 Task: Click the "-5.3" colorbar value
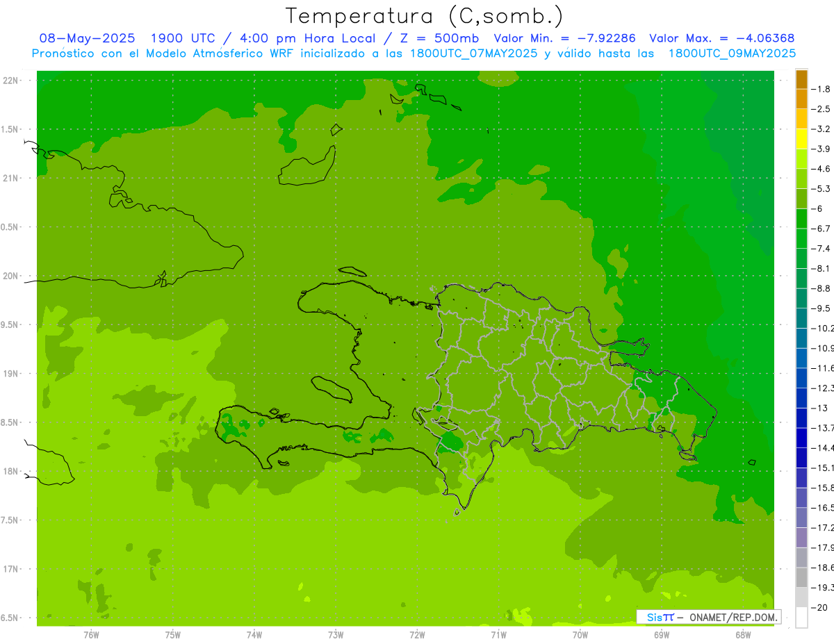(821, 188)
